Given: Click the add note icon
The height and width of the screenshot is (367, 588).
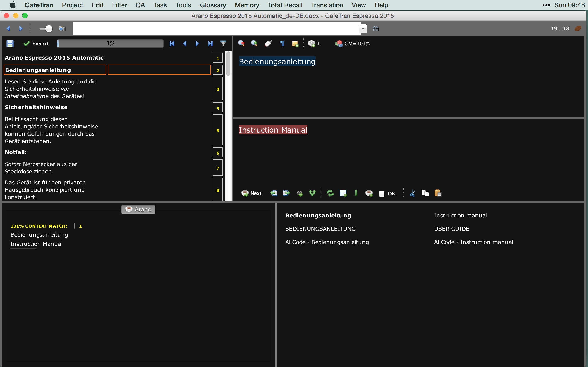Looking at the screenshot, I should click(x=295, y=44).
